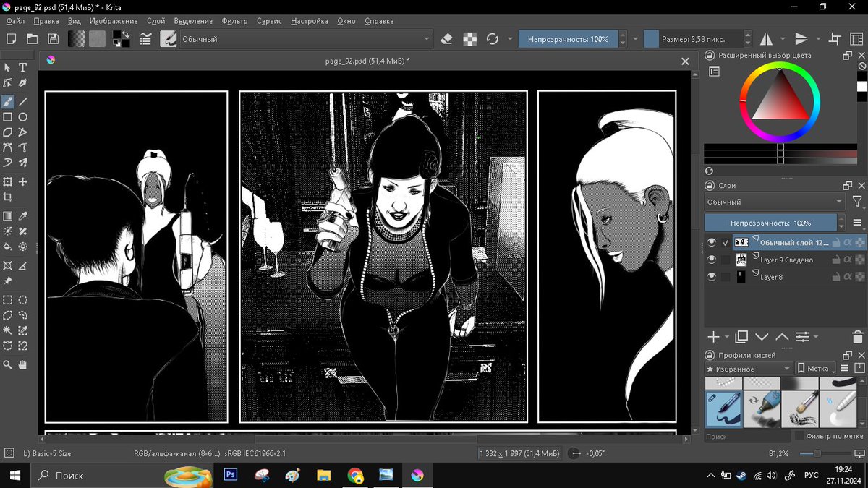Expand horizontal mirror options arrow

[x=783, y=39]
